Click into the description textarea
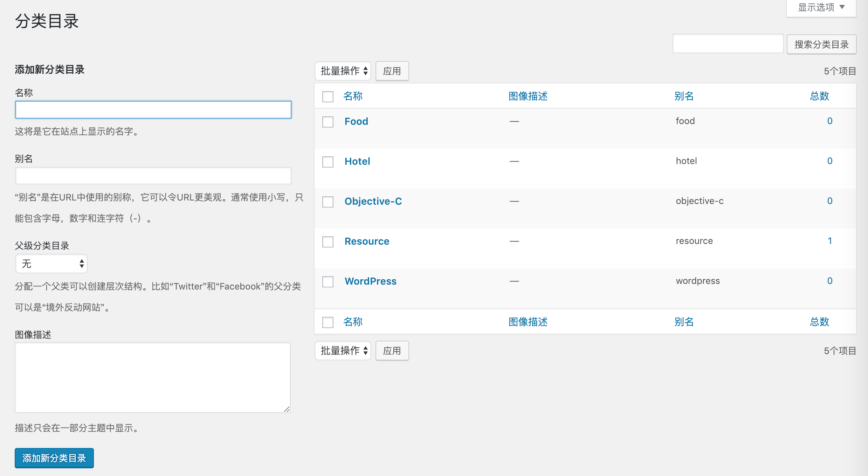 pyautogui.click(x=153, y=378)
